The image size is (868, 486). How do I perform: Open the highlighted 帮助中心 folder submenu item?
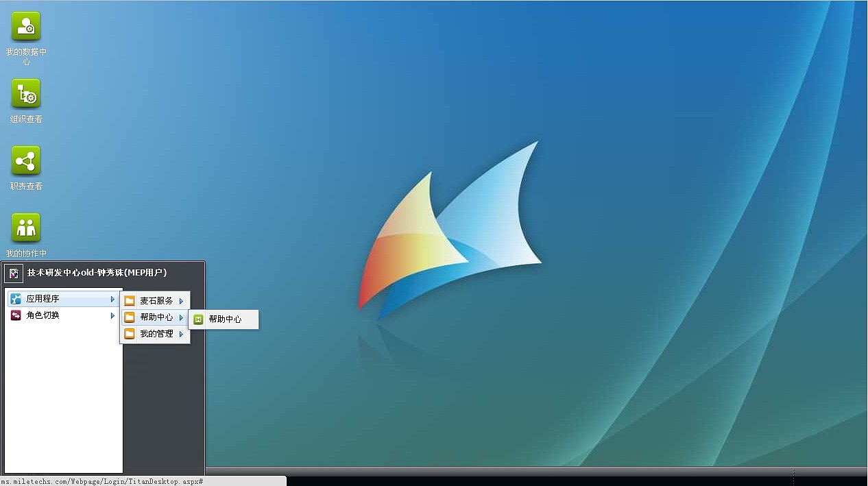155,317
